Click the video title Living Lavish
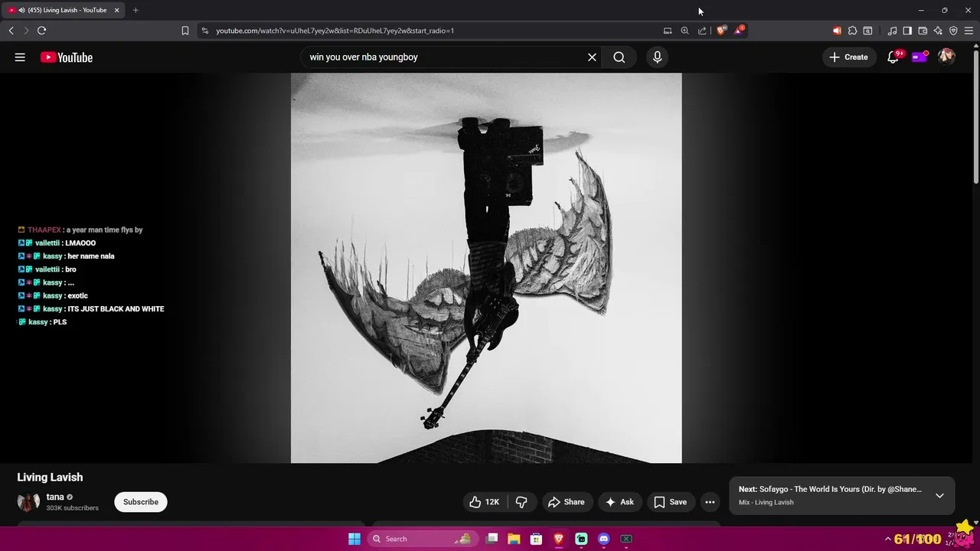This screenshot has width=980, height=551. click(50, 478)
